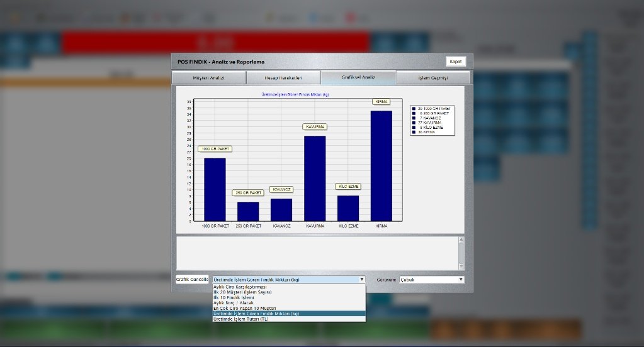Viewport: 644px width, 347px height.
Task: Close the dialog with the Kapat button
Action: (x=455, y=62)
